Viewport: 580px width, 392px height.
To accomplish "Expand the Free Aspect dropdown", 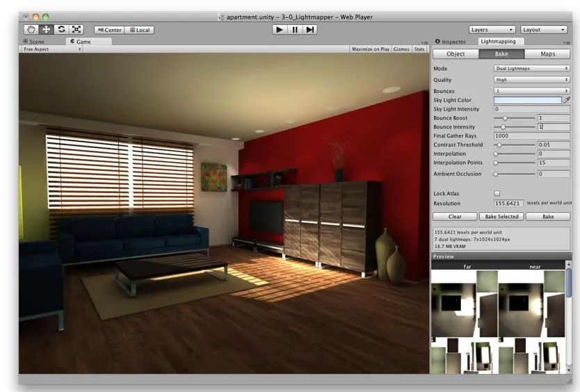I will pos(51,49).
